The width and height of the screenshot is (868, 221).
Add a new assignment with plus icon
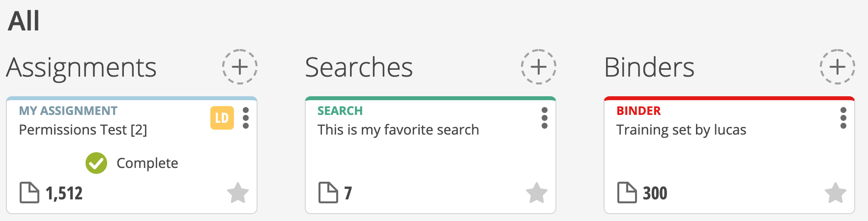coord(239,66)
